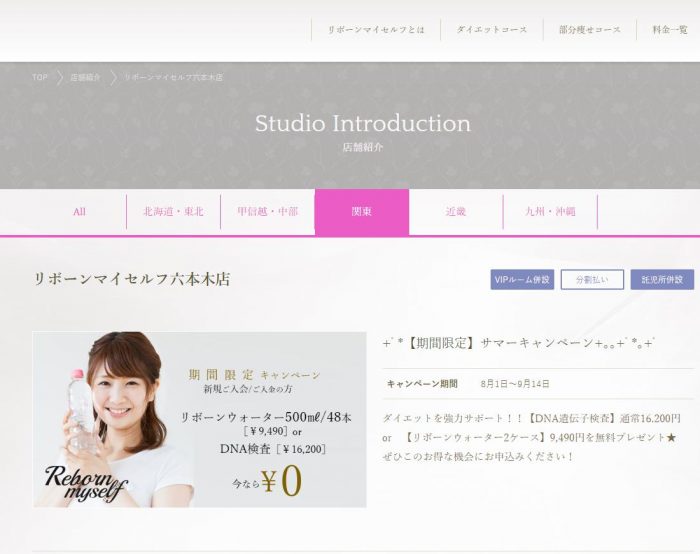Switch to 近畿 region tab
Viewport: 700px width, 554px height.
coord(456,212)
